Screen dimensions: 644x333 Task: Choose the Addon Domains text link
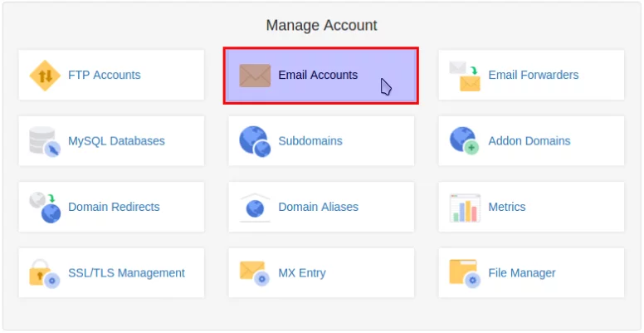pos(529,141)
